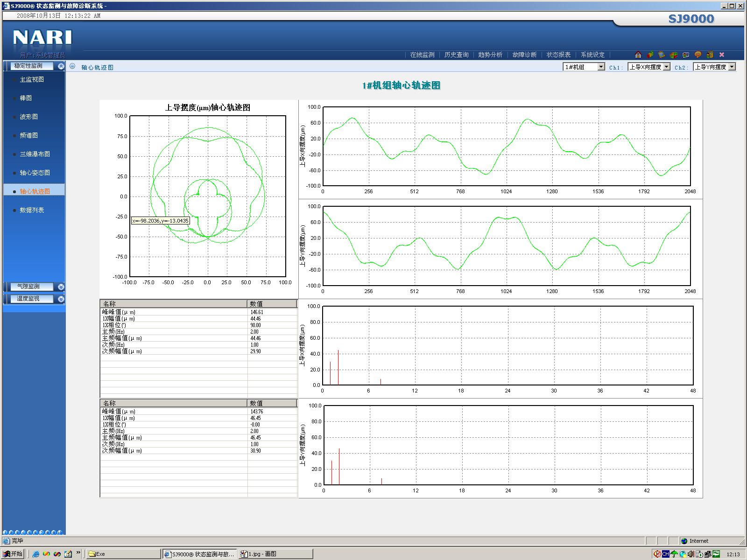The height and width of the screenshot is (560, 747).
Task: Open 三维瀑布图 from the sidebar
Action: click(x=35, y=154)
